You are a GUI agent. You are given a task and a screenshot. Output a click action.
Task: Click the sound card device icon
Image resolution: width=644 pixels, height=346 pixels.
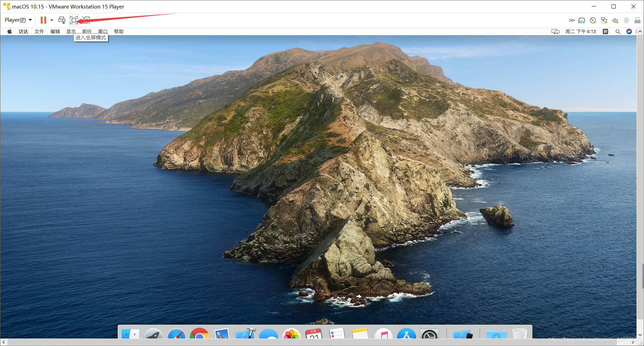tap(615, 20)
